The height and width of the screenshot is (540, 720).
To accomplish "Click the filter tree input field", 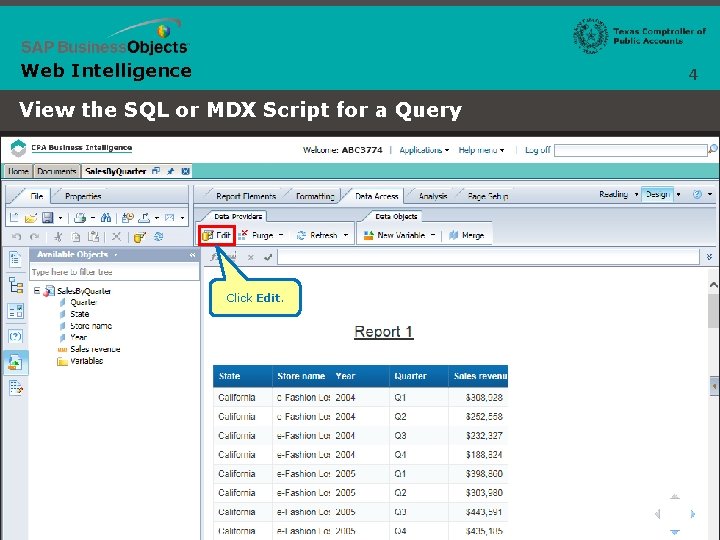I will pos(114,272).
